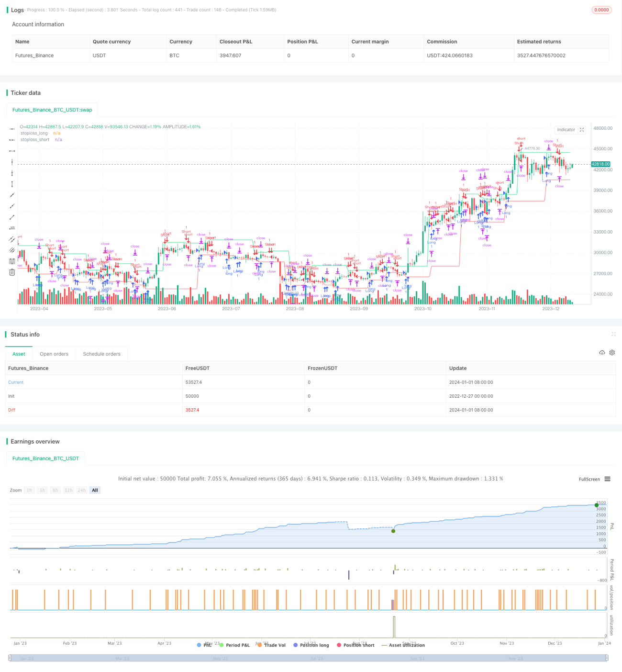Click the cloud download icon in Status info
Viewport: 622px width, 672px height.
tap(602, 352)
